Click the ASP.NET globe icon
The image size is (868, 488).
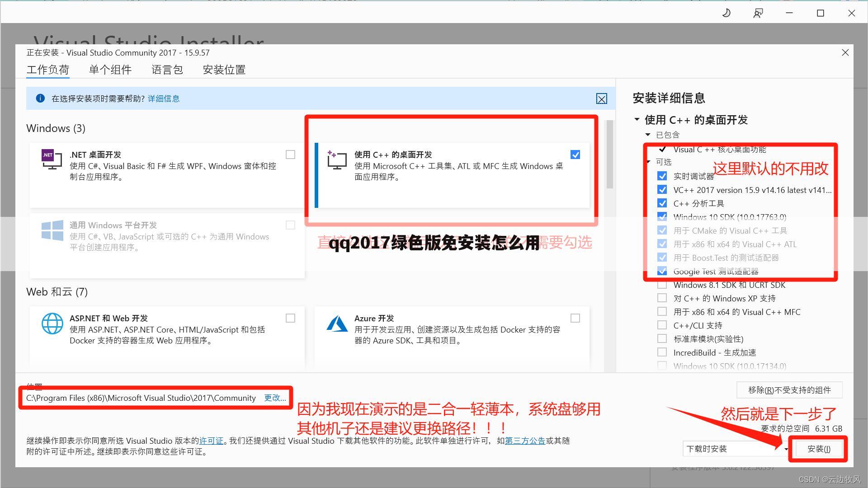tap(52, 324)
